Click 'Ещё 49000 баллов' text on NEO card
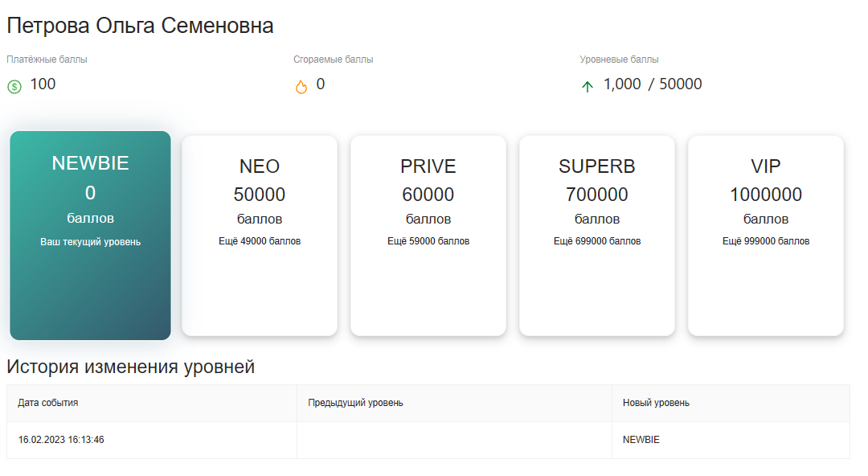Screen dimensions: 868x476 [260, 241]
